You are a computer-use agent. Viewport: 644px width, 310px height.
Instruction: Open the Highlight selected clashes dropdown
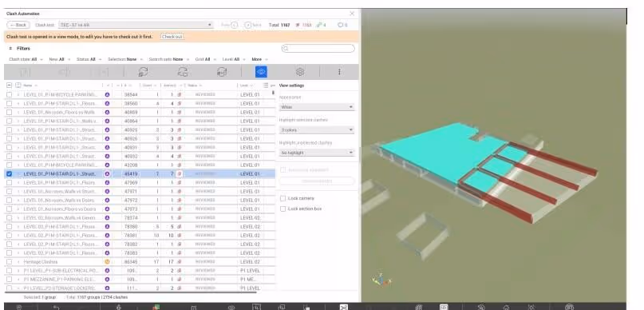coord(317,130)
